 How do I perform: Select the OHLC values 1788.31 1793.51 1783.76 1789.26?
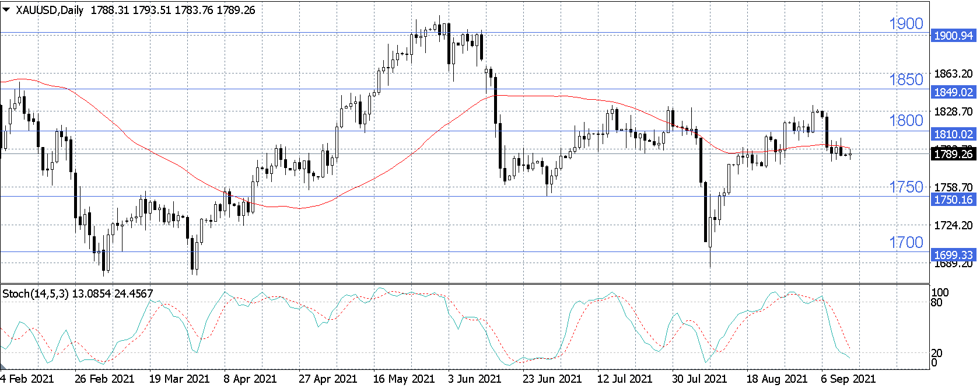coord(173,10)
